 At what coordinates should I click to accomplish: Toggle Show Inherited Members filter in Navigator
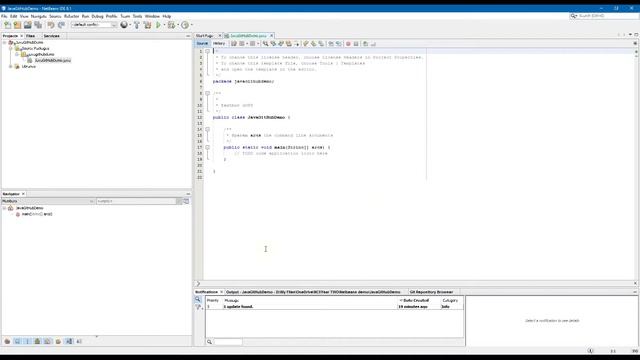(7, 341)
